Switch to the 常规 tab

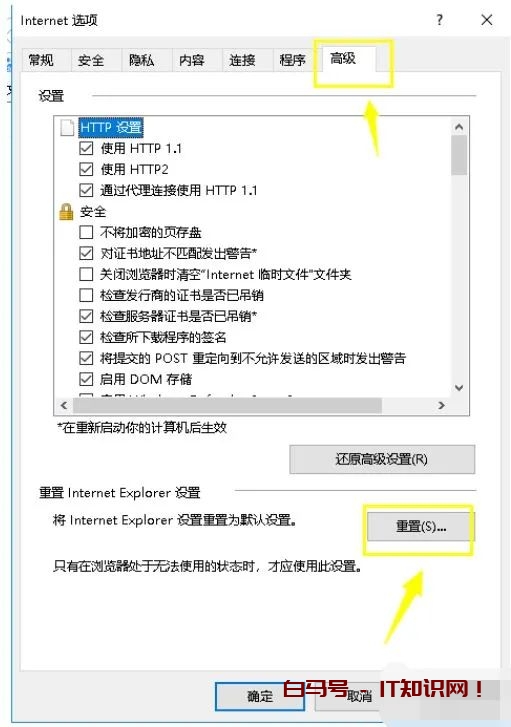point(41,60)
